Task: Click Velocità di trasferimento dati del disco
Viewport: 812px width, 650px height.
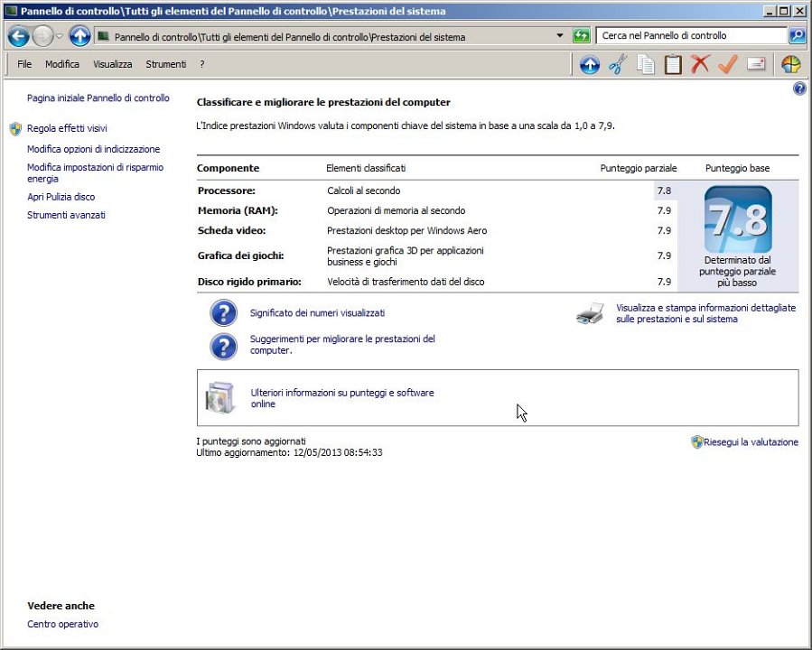Action: point(406,282)
